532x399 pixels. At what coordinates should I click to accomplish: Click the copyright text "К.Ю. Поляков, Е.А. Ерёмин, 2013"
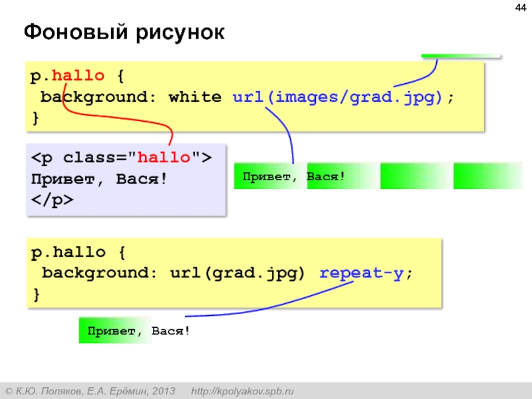pos(95,391)
